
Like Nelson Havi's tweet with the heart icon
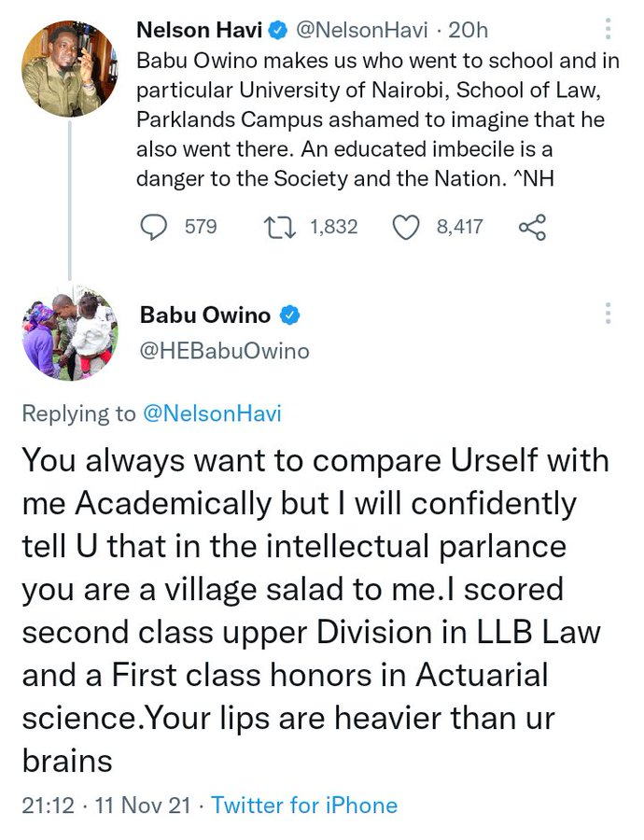(405, 227)
